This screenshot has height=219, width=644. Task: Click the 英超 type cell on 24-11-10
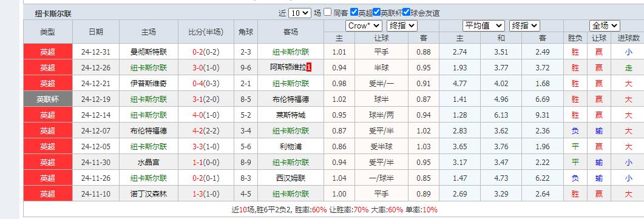(47, 194)
